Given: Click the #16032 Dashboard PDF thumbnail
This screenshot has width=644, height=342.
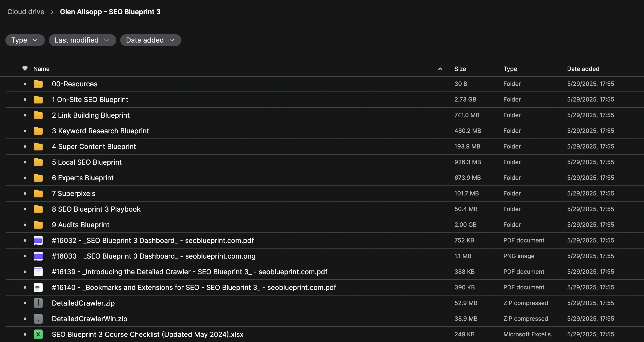Looking at the screenshot, I should (38, 240).
